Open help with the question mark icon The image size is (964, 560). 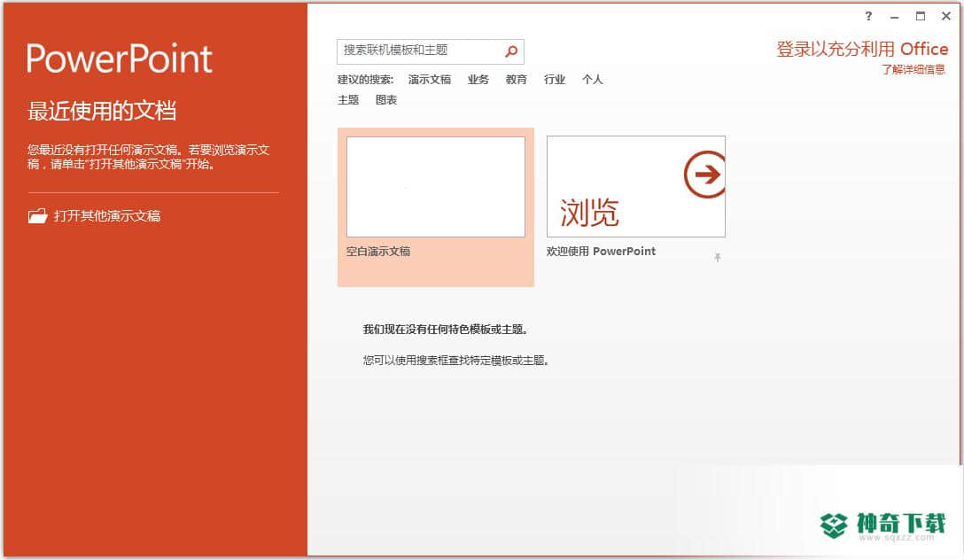tap(868, 17)
